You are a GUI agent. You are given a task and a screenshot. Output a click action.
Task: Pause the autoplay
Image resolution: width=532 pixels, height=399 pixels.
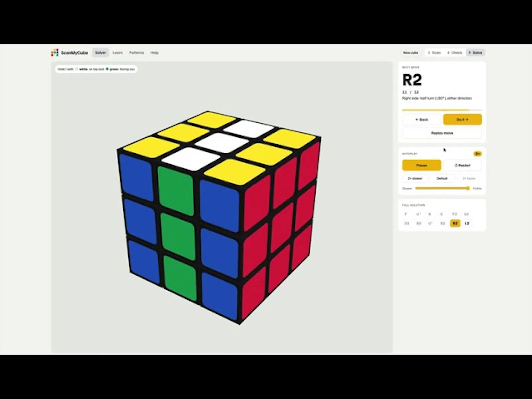tap(422, 165)
